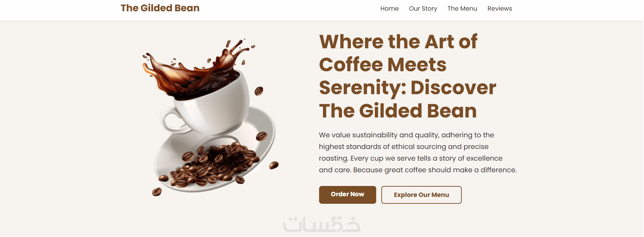Click the "Because great coffee" closing sentence
This screenshot has height=237, width=644.
coord(434,170)
